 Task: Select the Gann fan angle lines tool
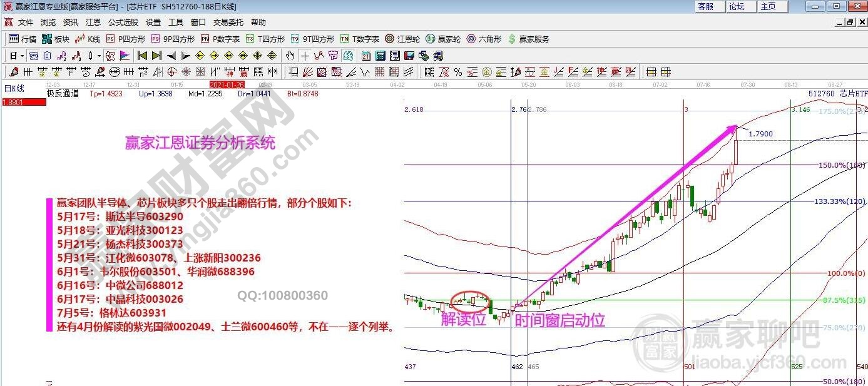pyautogui.click(x=307, y=72)
